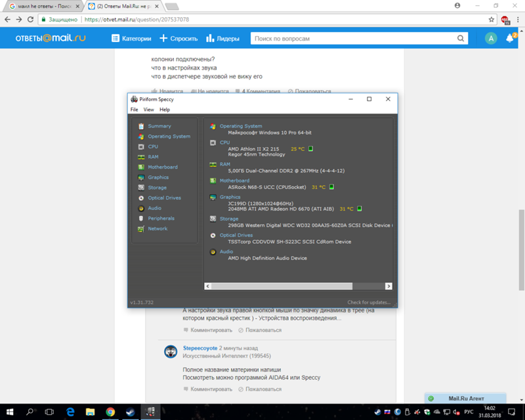Image resolution: width=525 pixels, height=420 pixels.
Task: Bookmark page with the star icon
Action: [491, 20]
